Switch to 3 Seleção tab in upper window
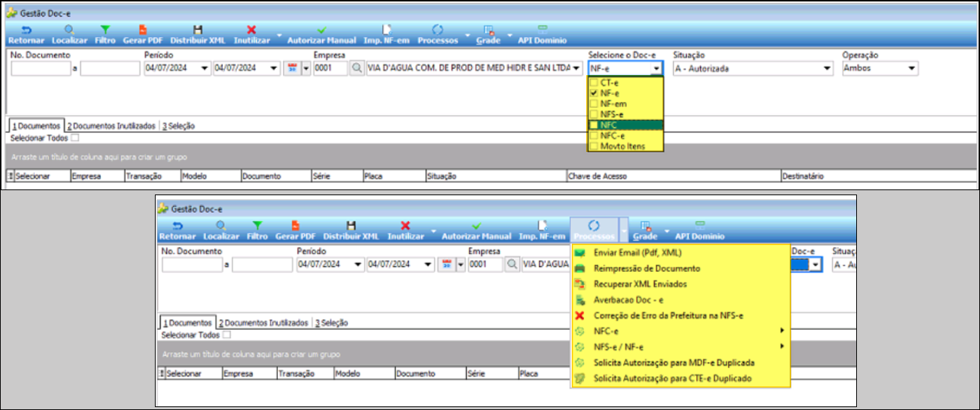Viewport: 980px width, 410px height. [179, 126]
